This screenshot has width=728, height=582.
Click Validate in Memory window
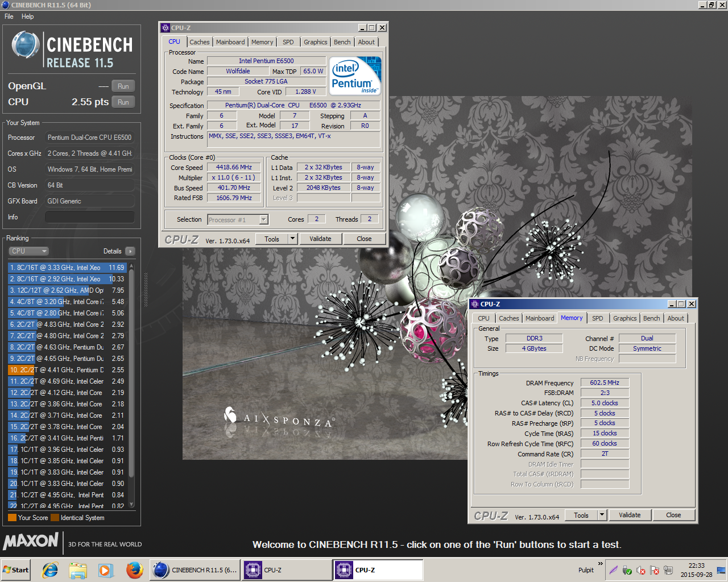tap(630, 515)
